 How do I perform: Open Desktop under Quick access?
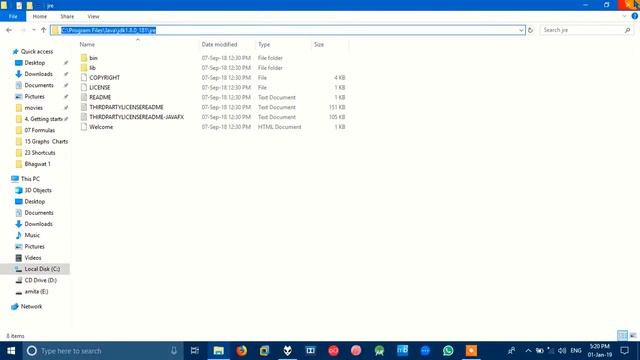click(35, 63)
